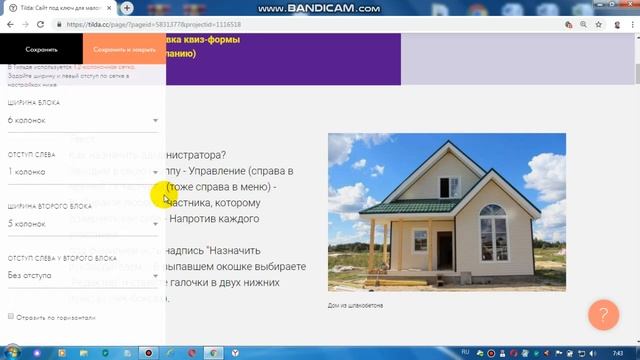Viewport: 640px width, 360px height.
Task: Tick the Отразить по горизонтали checkbox
Action: click(11, 316)
